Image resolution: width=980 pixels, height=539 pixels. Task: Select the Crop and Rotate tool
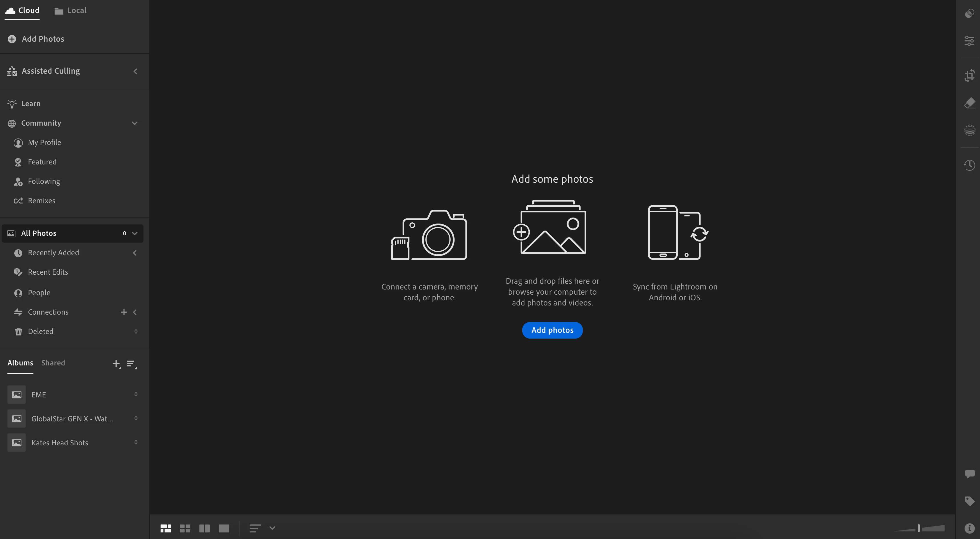coord(969,75)
